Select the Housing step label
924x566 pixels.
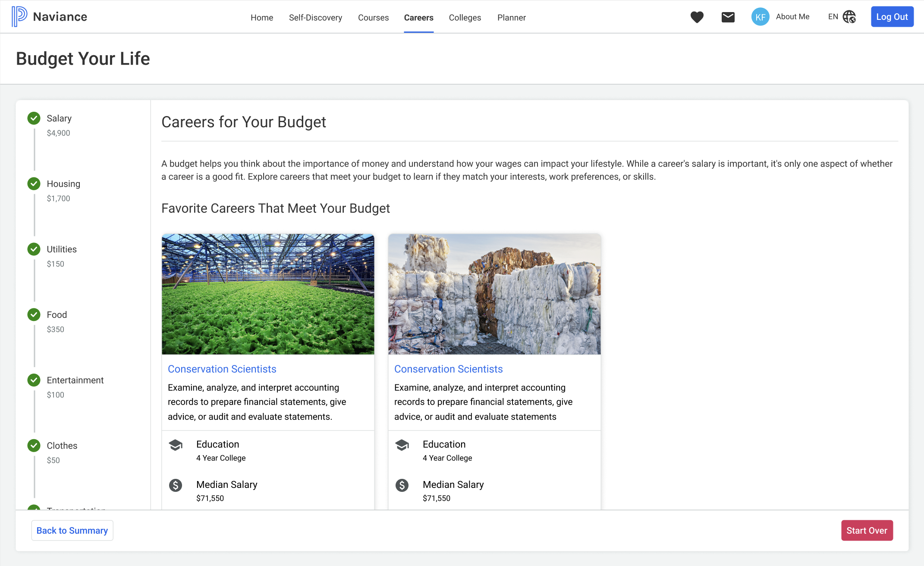tap(63, 184)
